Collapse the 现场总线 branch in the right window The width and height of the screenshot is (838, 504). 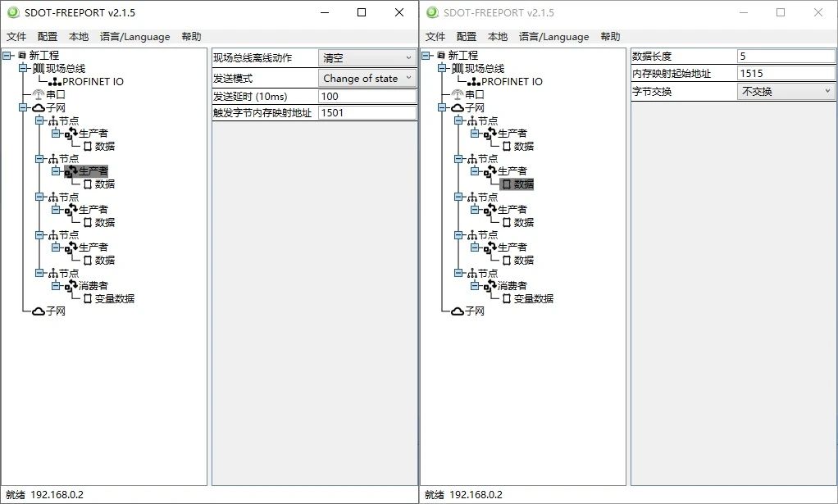442,68
